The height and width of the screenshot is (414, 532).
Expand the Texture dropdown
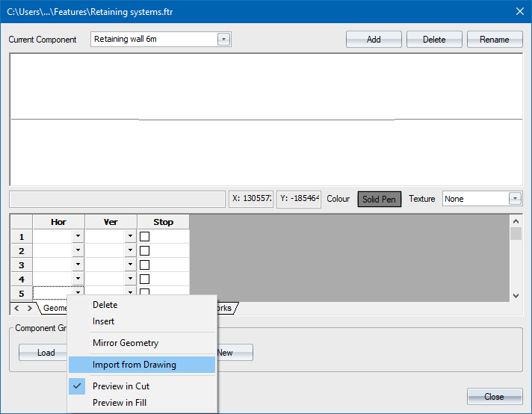click(515, 199)
